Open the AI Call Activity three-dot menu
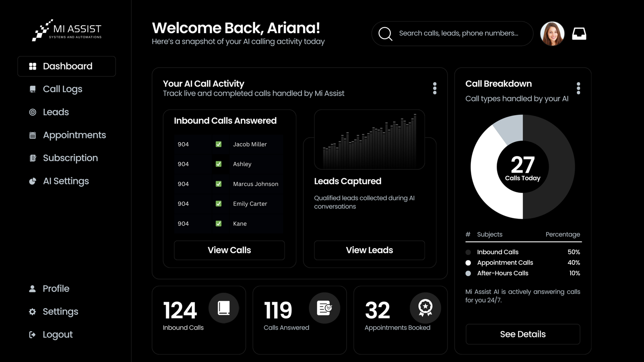 tap(435, 88)
